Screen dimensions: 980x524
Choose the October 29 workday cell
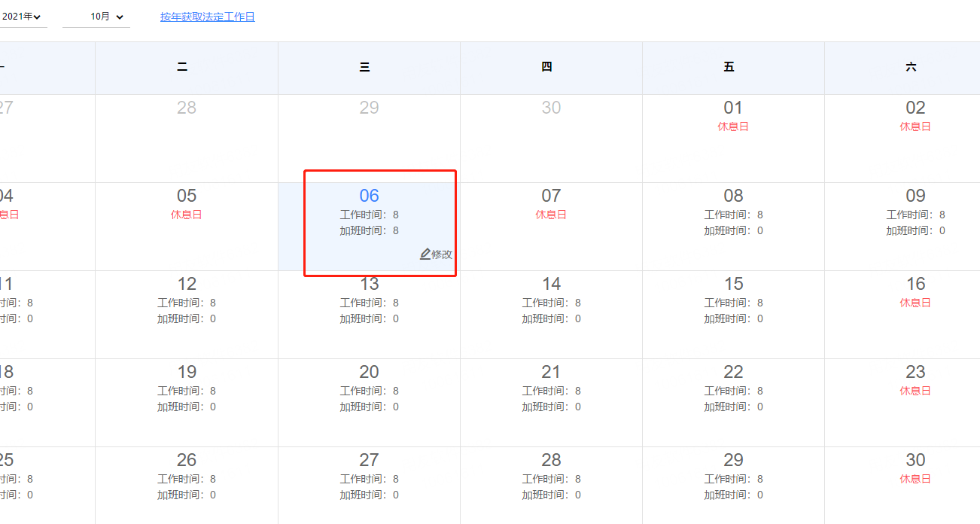(x=733, y=486)
